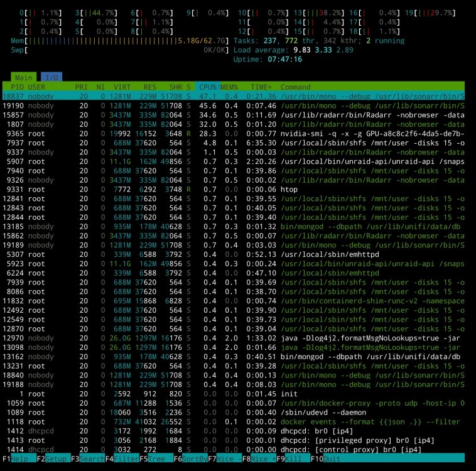Click F3 Search in function bar

coord(88,458)
